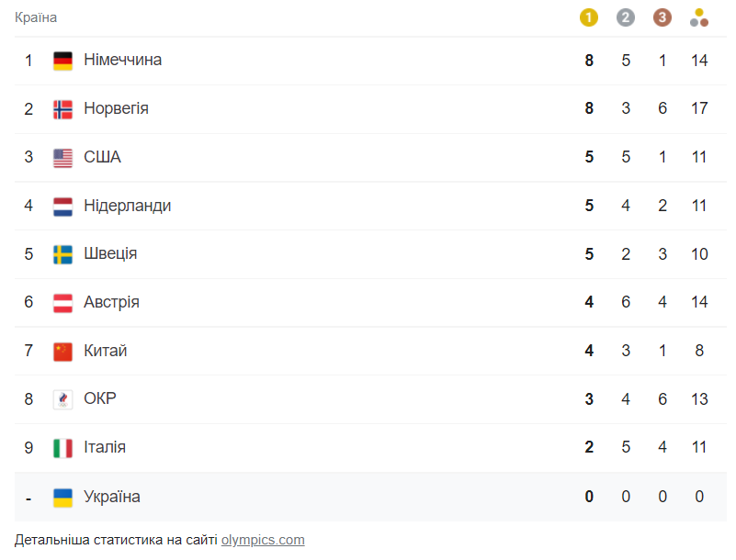Click the Swedish flag icon
This screenshot has width=736, height=560.
point(62,253)
